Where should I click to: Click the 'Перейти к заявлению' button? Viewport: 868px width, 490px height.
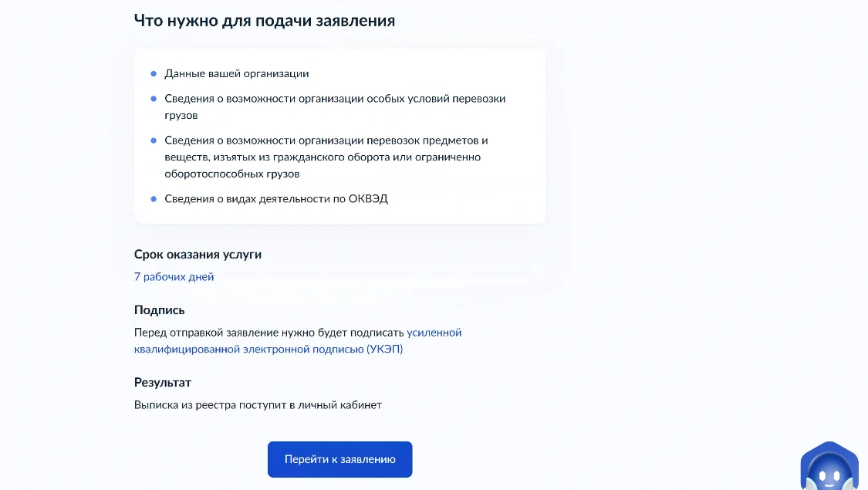point(339,459)
